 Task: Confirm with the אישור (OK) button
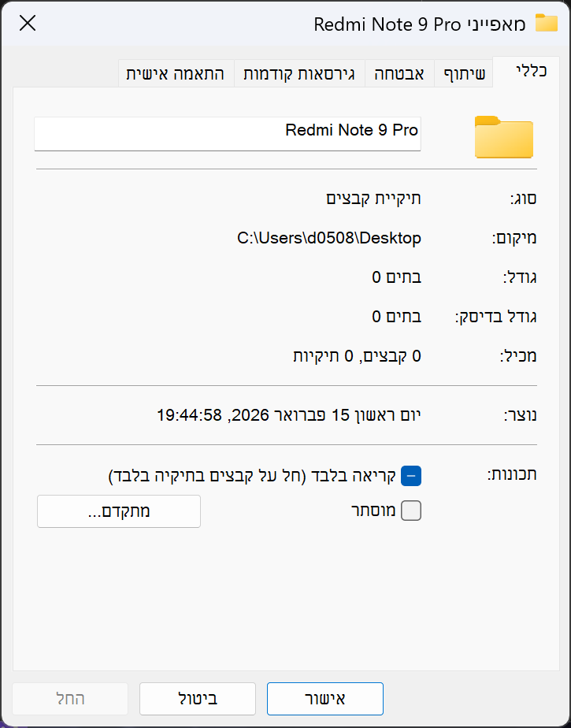324,698
